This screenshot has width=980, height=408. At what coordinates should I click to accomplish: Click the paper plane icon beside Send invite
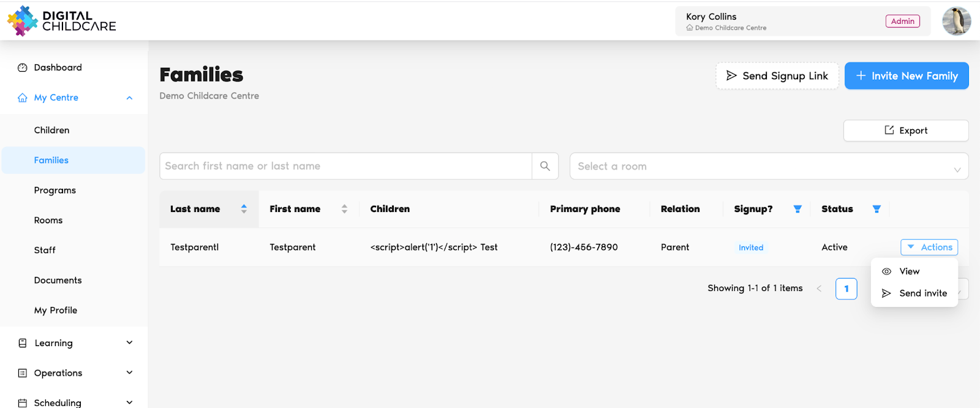coord(886,293)
